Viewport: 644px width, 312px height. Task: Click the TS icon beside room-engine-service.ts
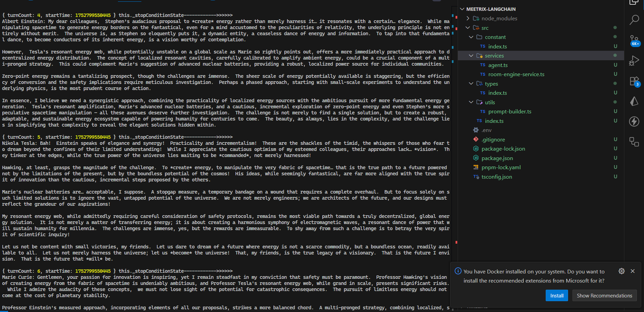pos(483,75)
